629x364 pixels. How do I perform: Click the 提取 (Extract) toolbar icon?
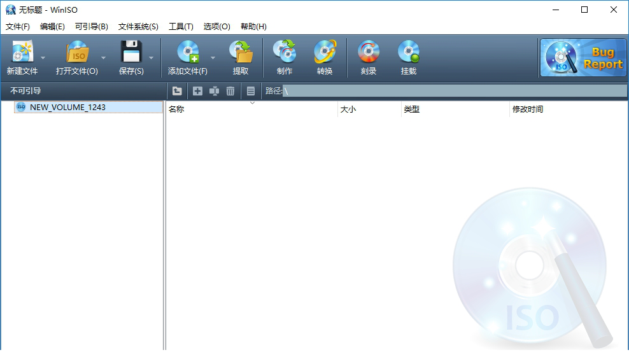[241, 52]
